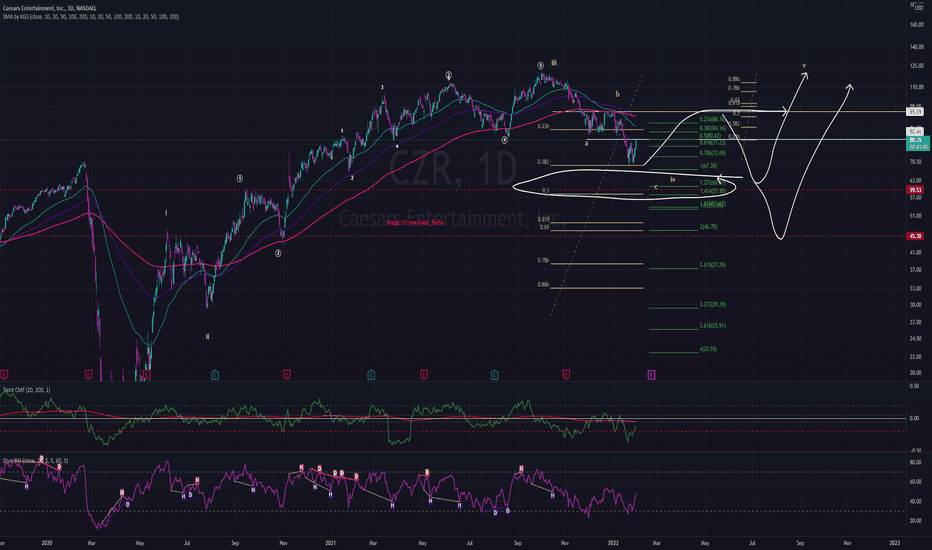Click the 140.00 value on price axis

point(916,47)
